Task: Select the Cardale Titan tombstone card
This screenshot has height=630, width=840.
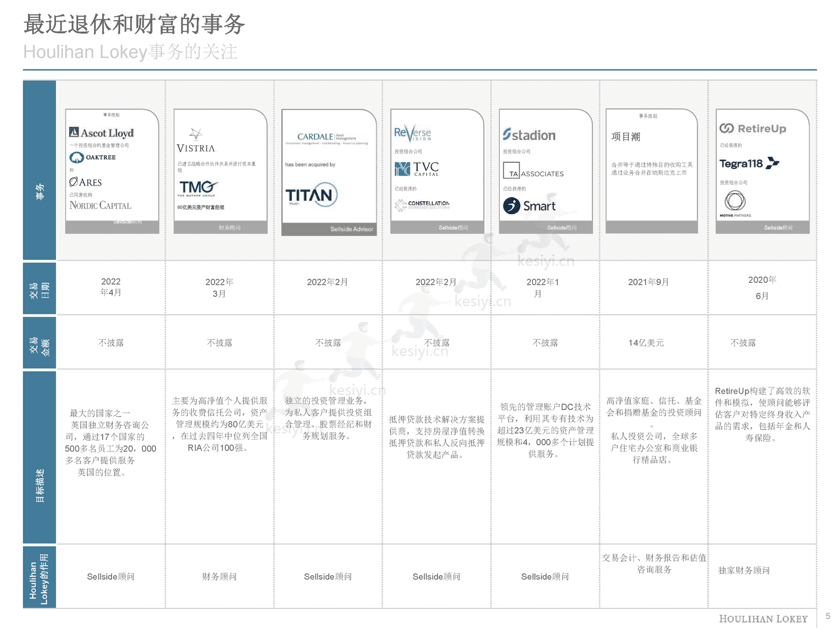Action: coord(329,172)
